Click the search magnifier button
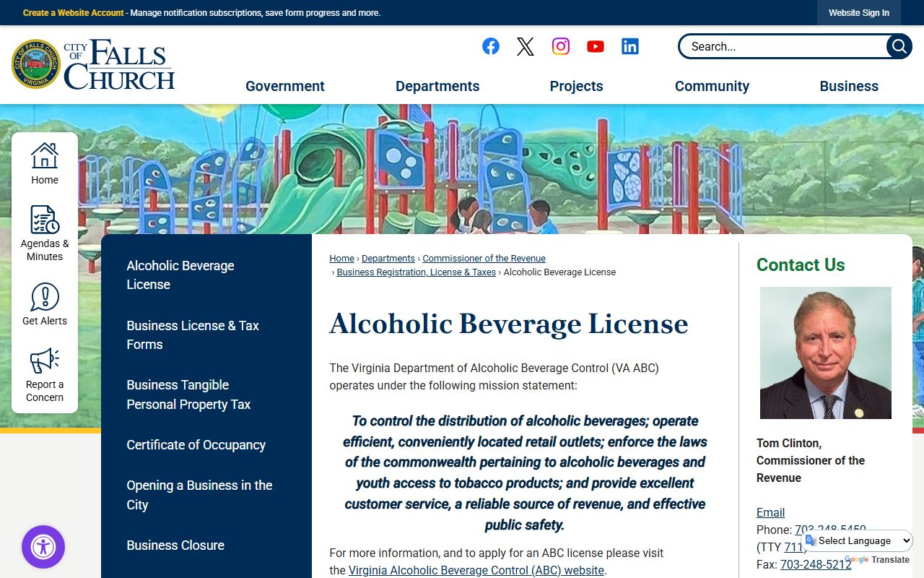The width and height of the screenshot is (924, 578). (899, 46)
